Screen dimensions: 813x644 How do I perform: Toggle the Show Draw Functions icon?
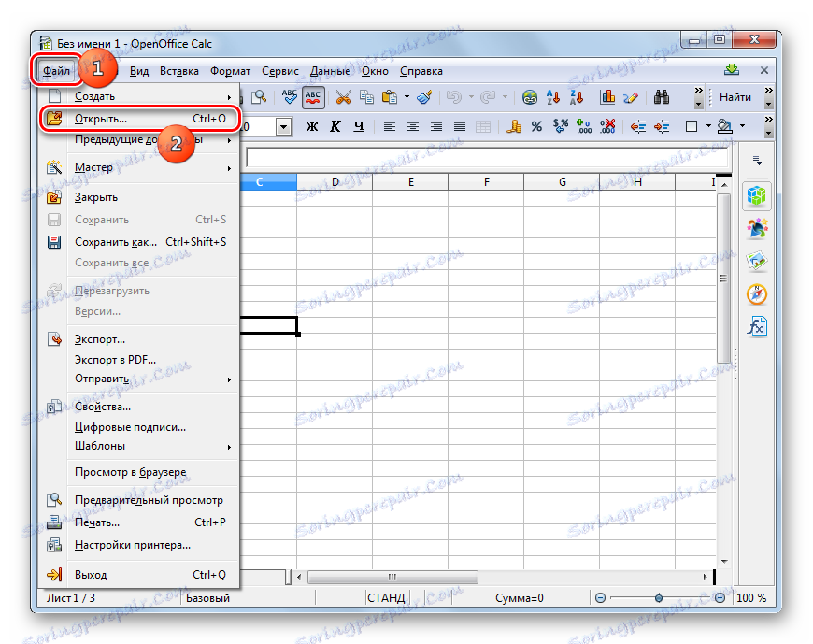[631, 97]
